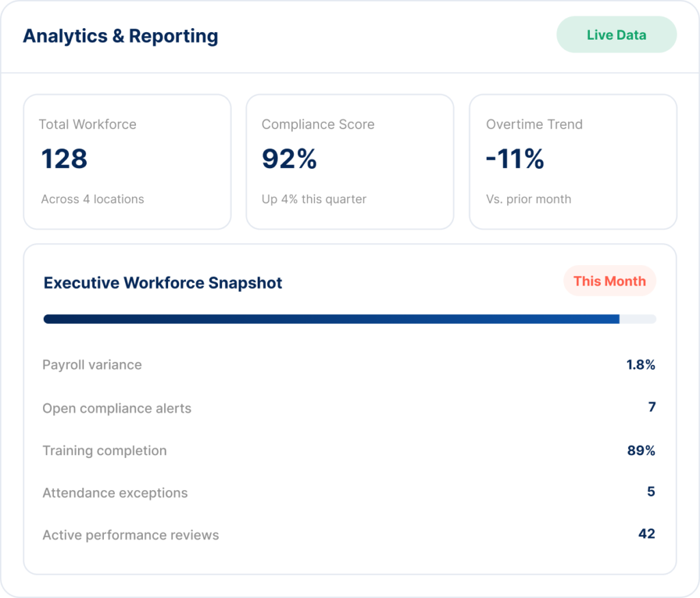Image resolution: width=700 pixels, height=598 pixels.
Task: Select the Open compliance alerts row
Action: tap(349, 408)
